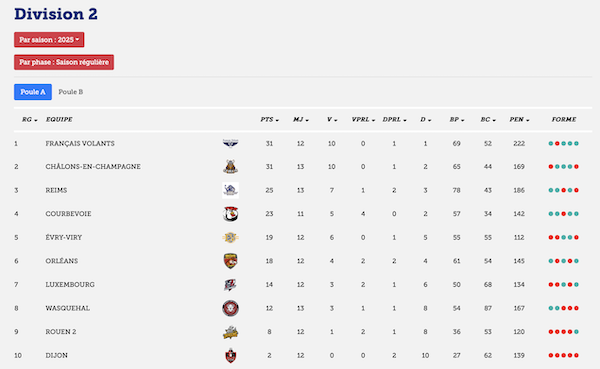The width and height of the screenshot is (600, 369).
Task: Open the FRANÇAIS VOLANTS team link
Action: [x=80, y=144]
